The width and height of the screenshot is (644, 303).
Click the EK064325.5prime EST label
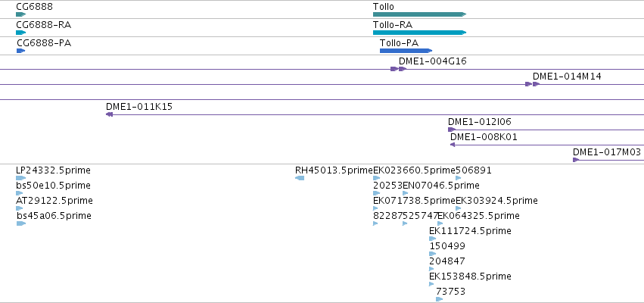(478, 216)
